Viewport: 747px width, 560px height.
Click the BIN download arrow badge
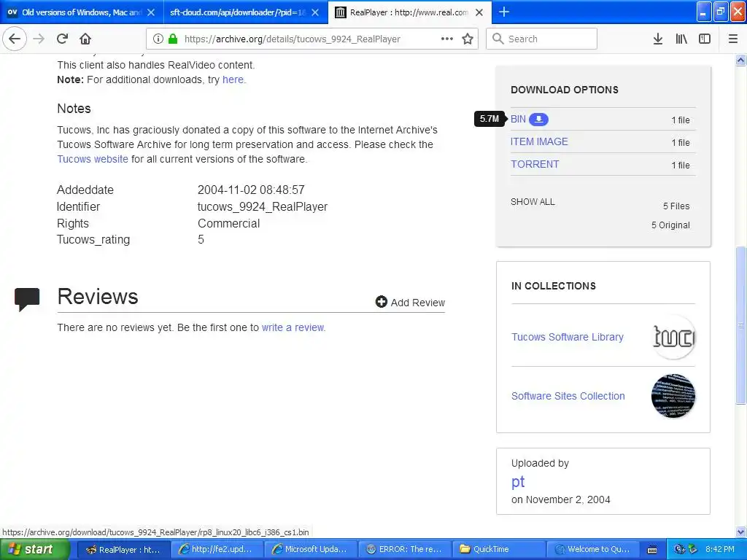click(x=539, y=119)
